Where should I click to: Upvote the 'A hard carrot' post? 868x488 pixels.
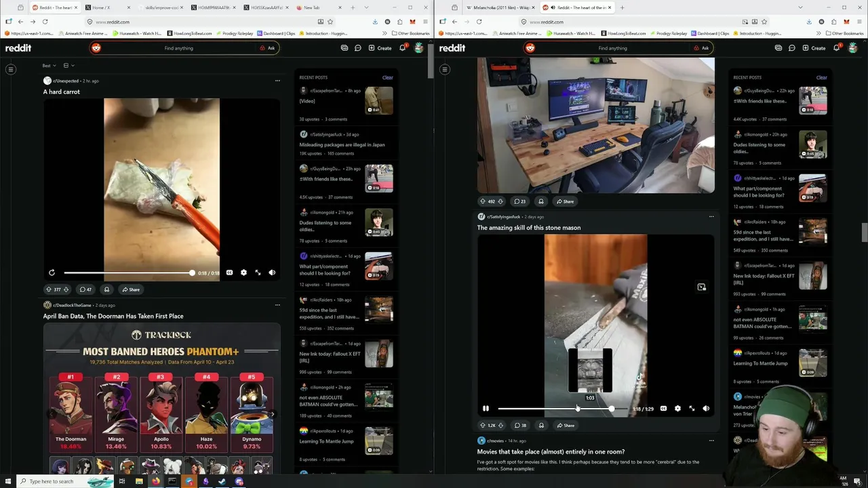click(x=49, y=289)
